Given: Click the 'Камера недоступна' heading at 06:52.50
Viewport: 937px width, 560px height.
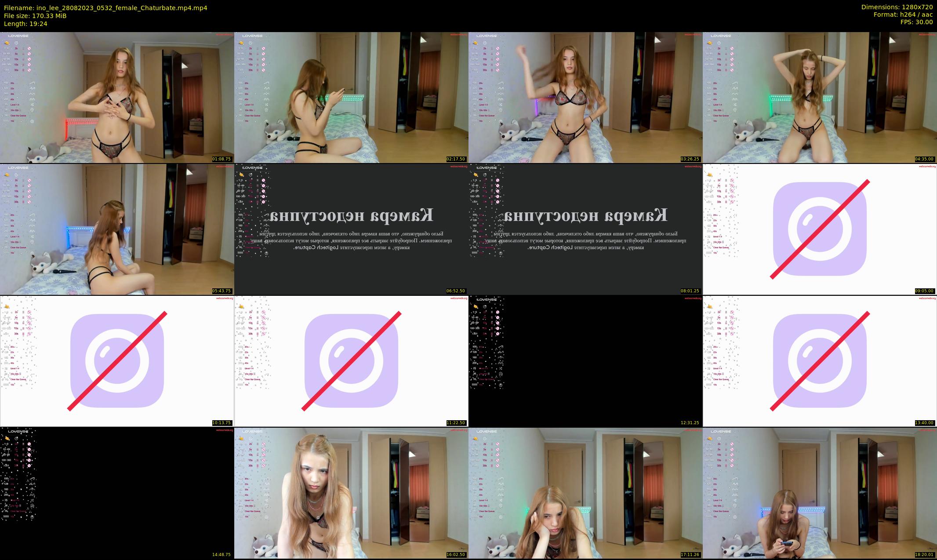Looking at the screenshot, I should coord(351,215).
